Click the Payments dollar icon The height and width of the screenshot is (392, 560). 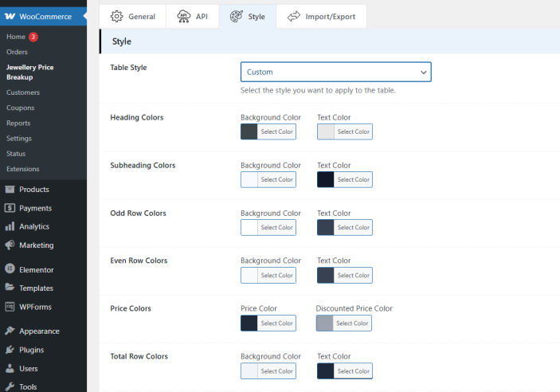click(10, 208)
